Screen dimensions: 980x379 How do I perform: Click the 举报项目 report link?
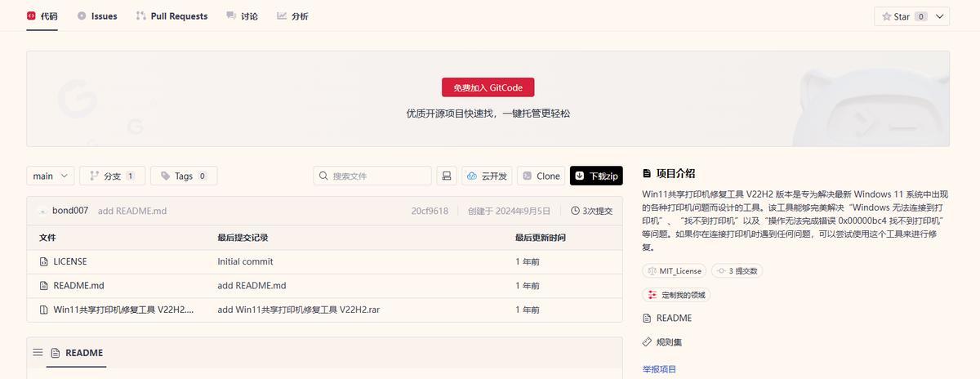click(x=659, y=369)
